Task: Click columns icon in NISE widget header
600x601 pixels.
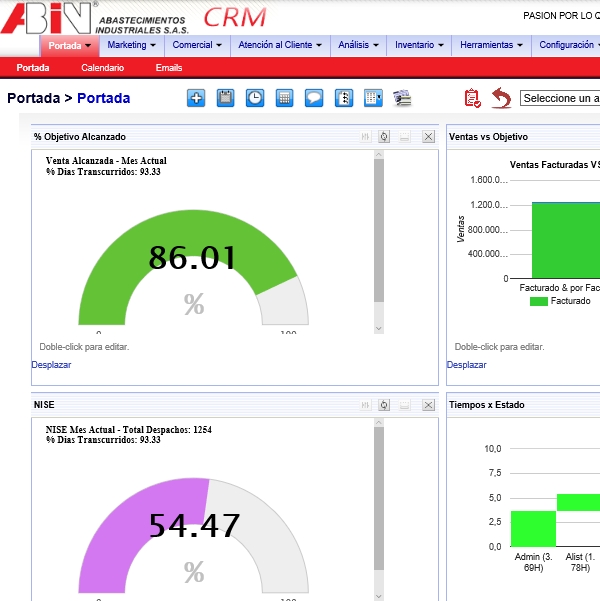Action: (x=365, y=405)
